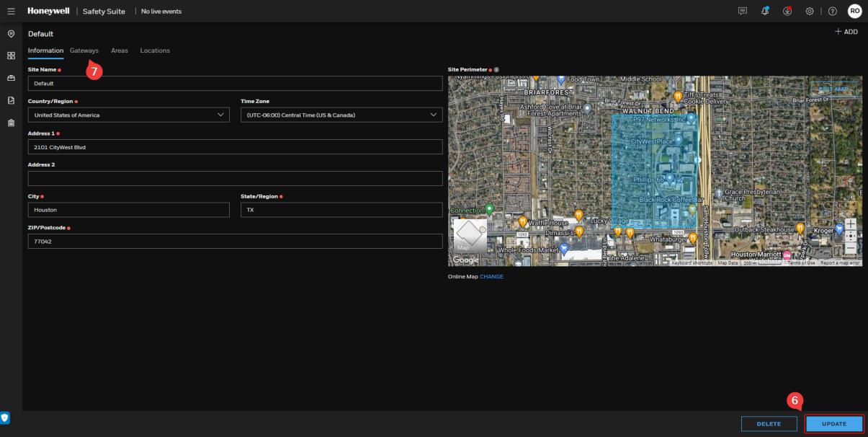Click the Outback Steakhouse map pin
The width and height of the screenshot is (868, 437).
(800, 228)
